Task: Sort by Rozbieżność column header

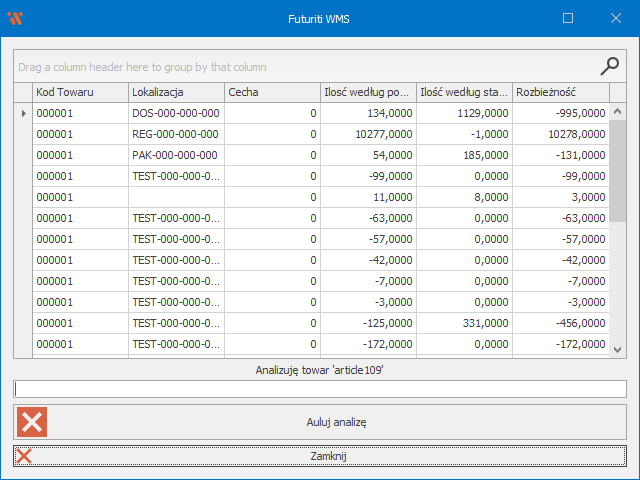Action: click(560, 92)
